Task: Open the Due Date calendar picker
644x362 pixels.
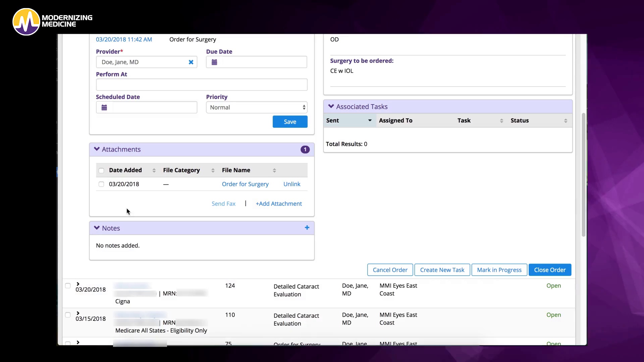Action: (214, 62)
